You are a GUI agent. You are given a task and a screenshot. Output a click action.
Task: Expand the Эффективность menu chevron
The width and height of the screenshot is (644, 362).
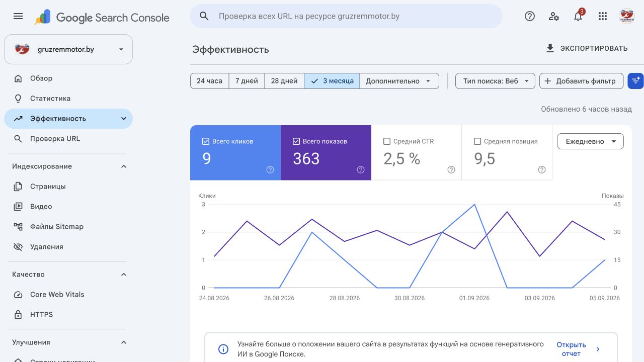(124, 119)
